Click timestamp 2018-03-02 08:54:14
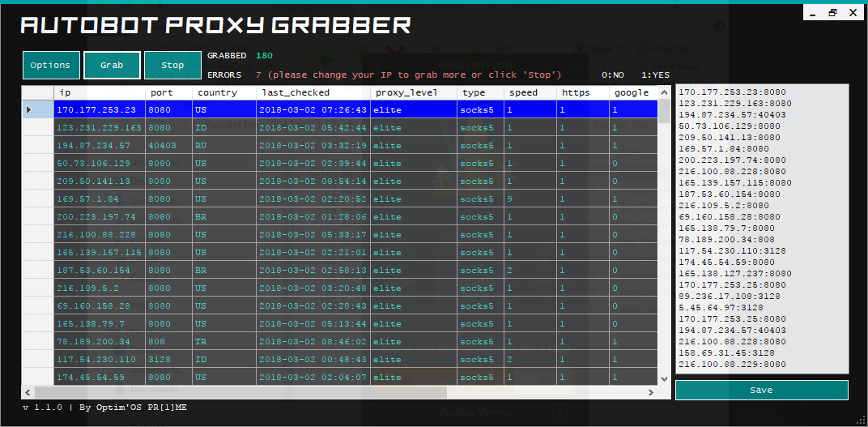868x427 pixels. 313,181
